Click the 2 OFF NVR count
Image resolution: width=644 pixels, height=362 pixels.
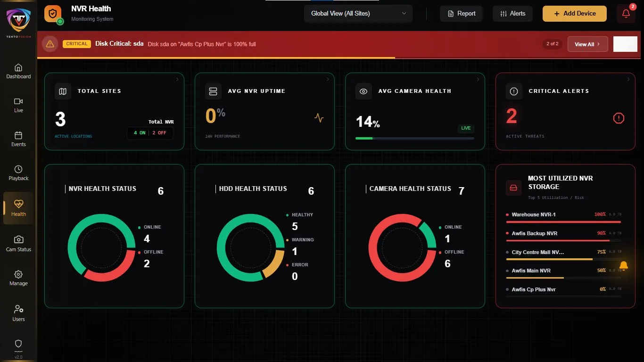click(159, 133)
